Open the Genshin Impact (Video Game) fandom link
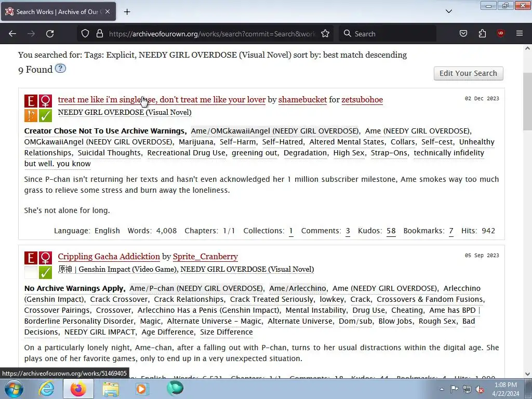The width and height of the screenshot is (532, 399). [x=118, y=269]
